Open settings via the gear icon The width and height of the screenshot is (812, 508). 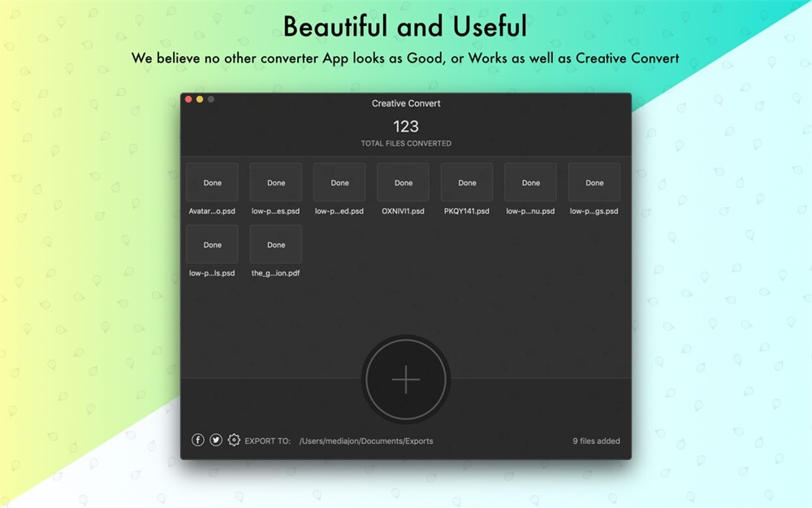pyautogui.click(x=234, y=440)
